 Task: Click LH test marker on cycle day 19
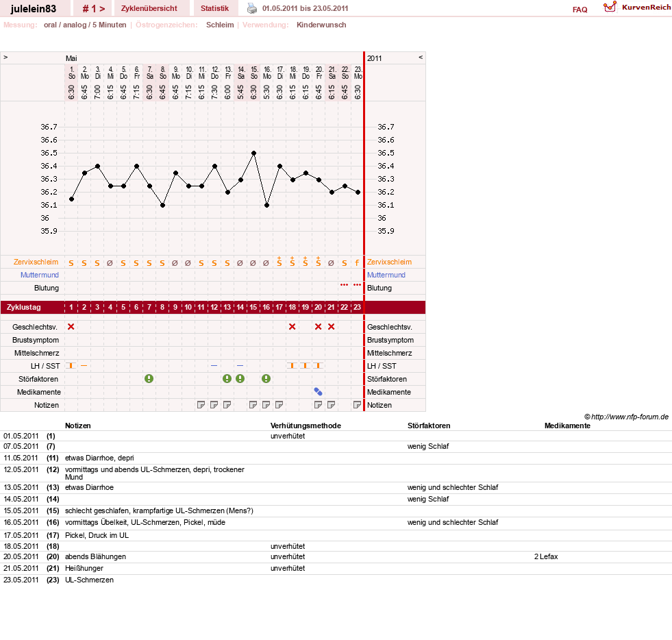coord(305,365)
